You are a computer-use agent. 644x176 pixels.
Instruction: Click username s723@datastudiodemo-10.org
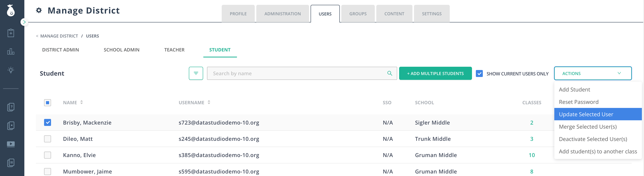[x=219, y=122]
